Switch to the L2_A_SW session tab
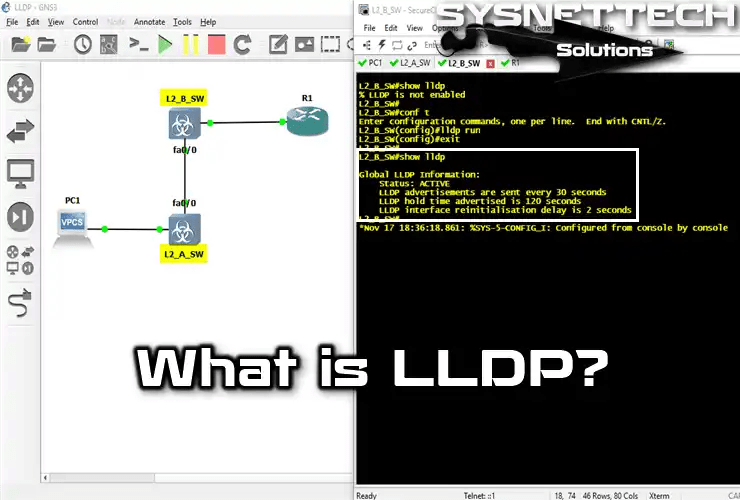Viewport: 740px width, 500px height. pos(410,63)
